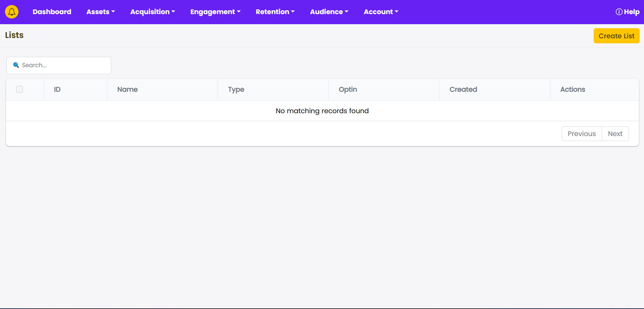644x309 pixels.
Task: Click the Previous pagination button
Action: pyautogui.click(x=582, y=134)
